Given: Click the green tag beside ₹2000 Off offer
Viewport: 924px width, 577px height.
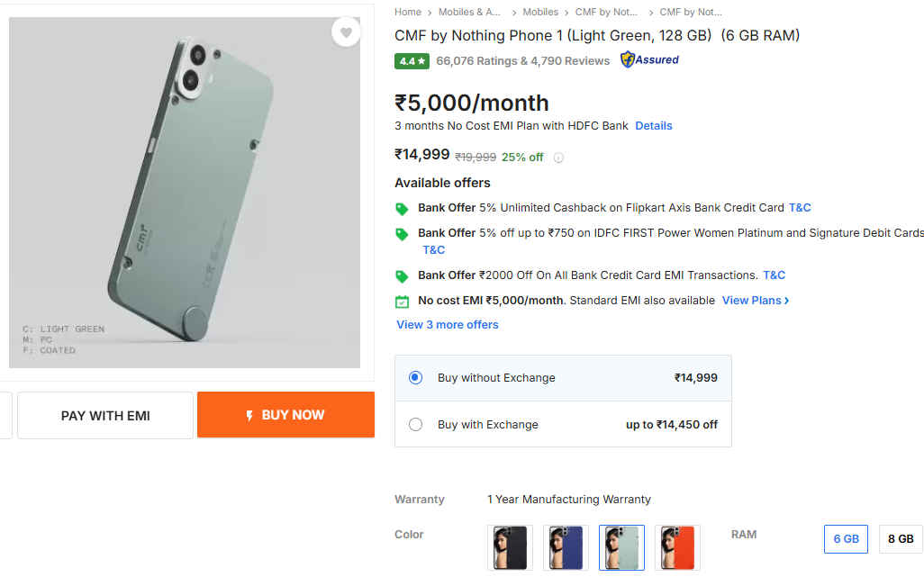Looking at the screenshot, I should coord(402,276).
